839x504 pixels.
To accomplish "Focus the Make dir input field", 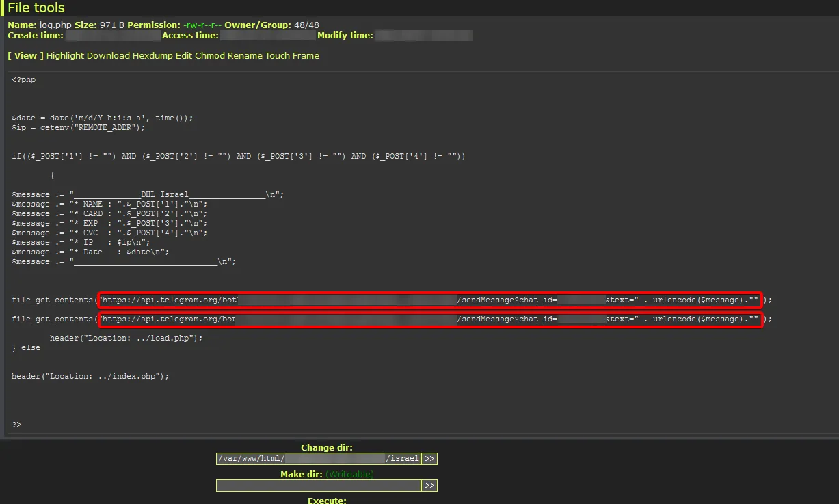I will click(319, 486).
